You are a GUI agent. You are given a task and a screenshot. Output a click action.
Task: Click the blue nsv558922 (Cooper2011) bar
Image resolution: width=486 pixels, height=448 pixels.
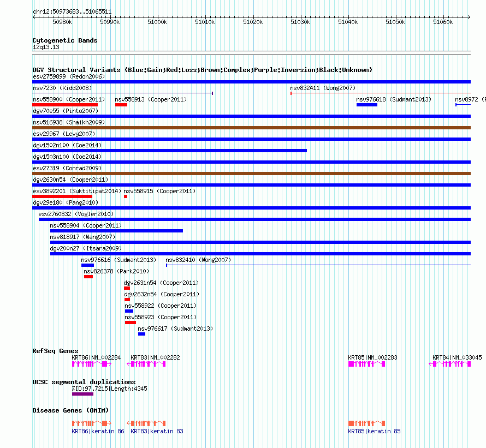[129, 311]
